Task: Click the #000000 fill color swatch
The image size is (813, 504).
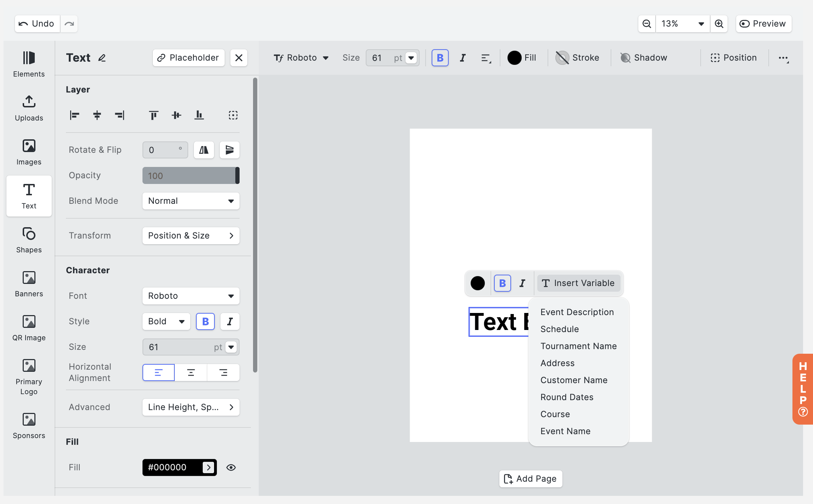Action: click(x=179, y=467)
